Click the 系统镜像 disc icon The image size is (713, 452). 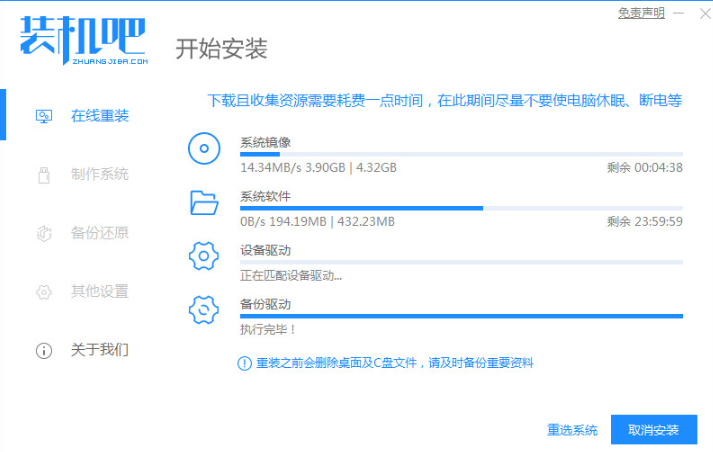pyautogui.click(x=203, y=149)
